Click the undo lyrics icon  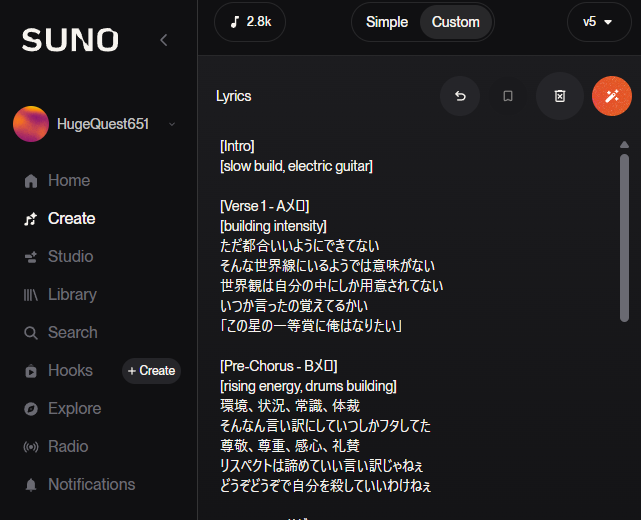(460, 96)
